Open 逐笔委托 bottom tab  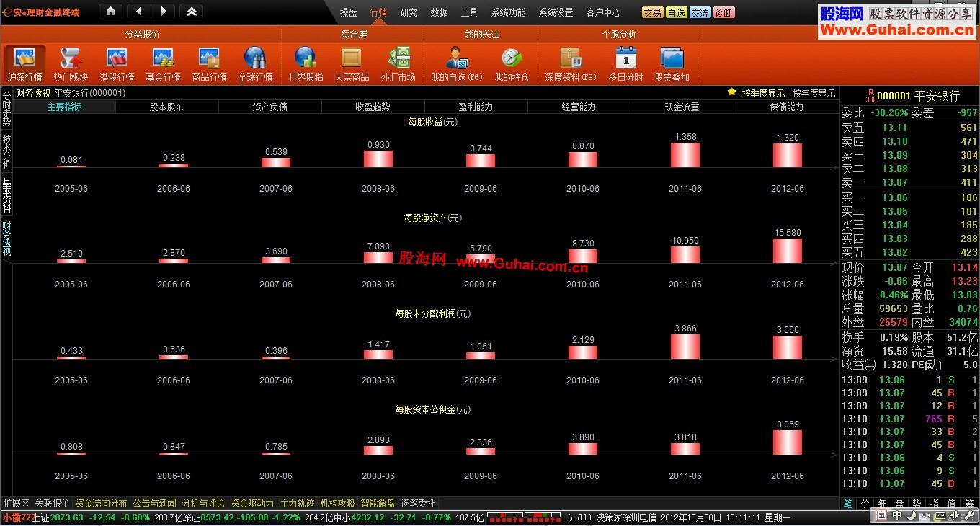pyautogui.click(x=419, y=503)
